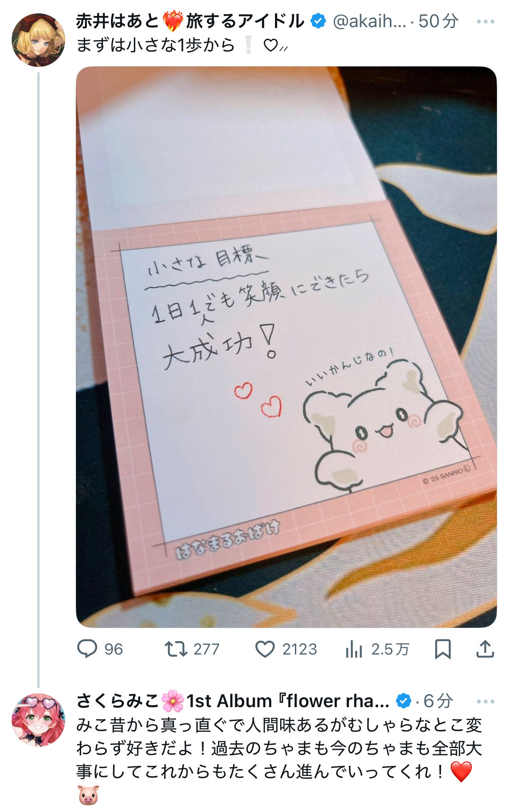Bookmark the tweet with the bookmark icon
Viewport: 509px width, 812px height.
443,649
